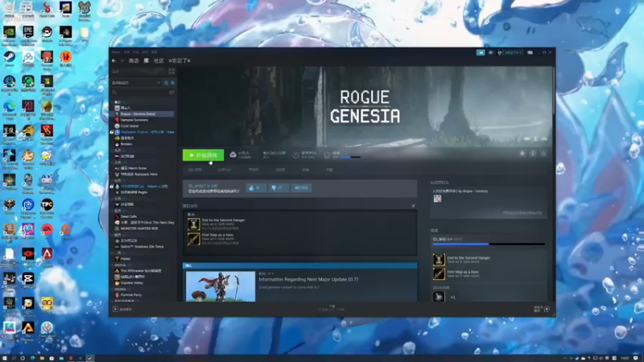Select Warm Snow in the game list
Screen dimensions: 644x362
[143, 168]
